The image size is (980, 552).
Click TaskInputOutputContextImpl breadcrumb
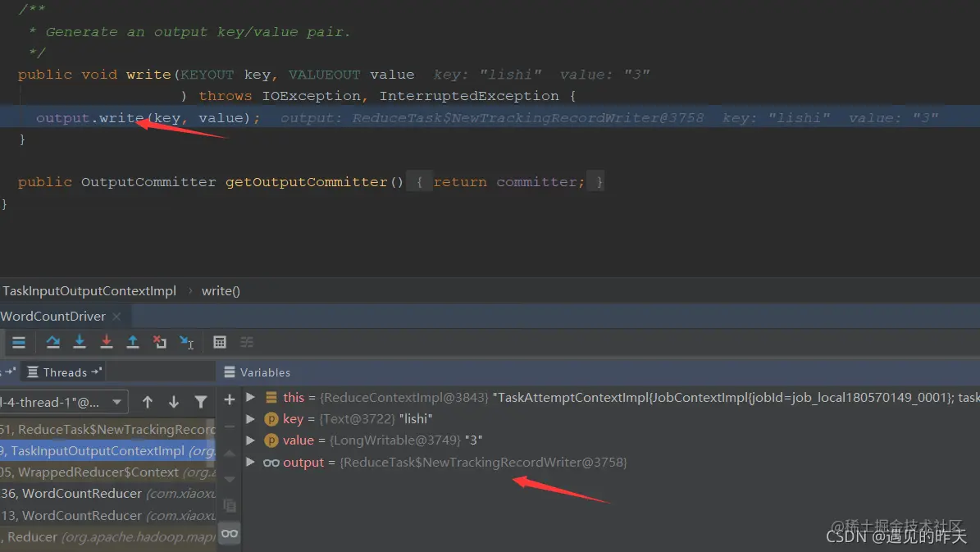[x=89, y=290]
